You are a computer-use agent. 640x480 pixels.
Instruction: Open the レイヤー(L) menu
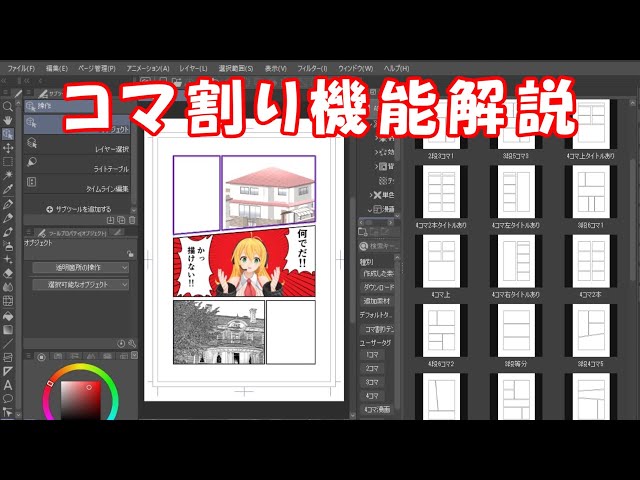[193, 68]
